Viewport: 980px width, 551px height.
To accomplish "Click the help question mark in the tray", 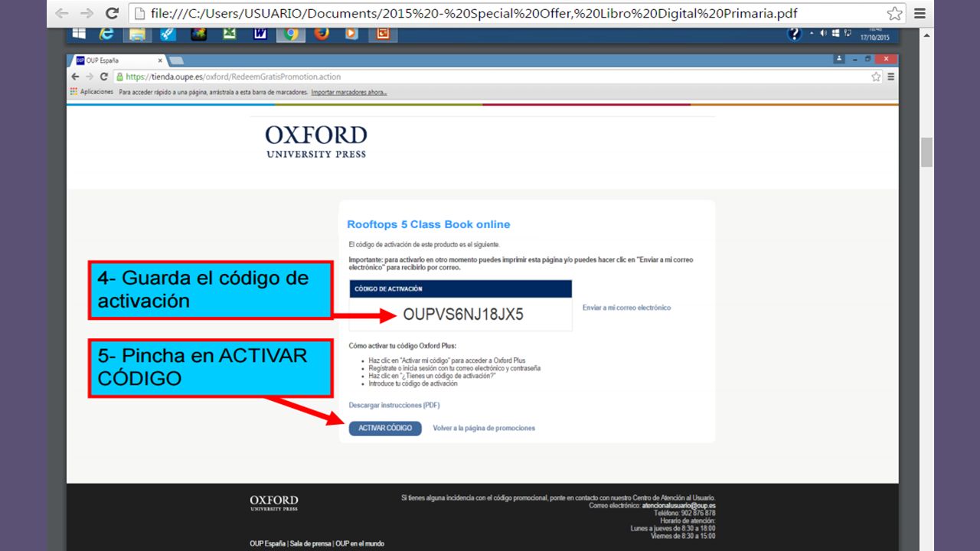I will 794,34.
